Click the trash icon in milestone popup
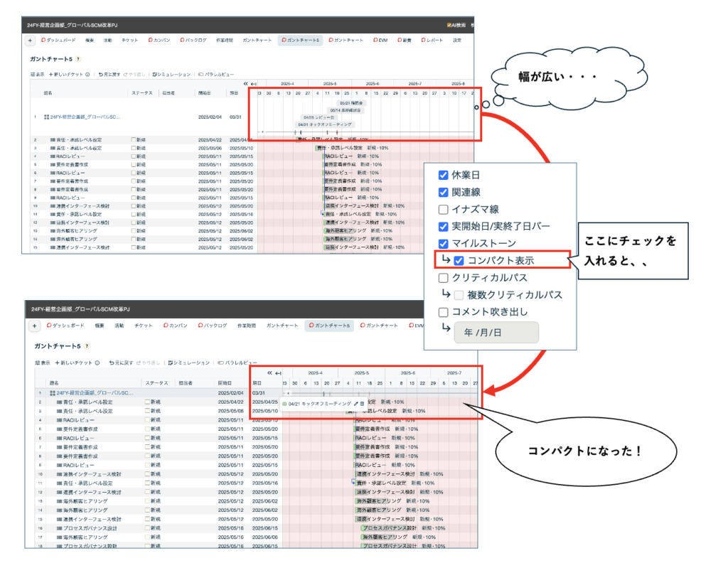 363,403
